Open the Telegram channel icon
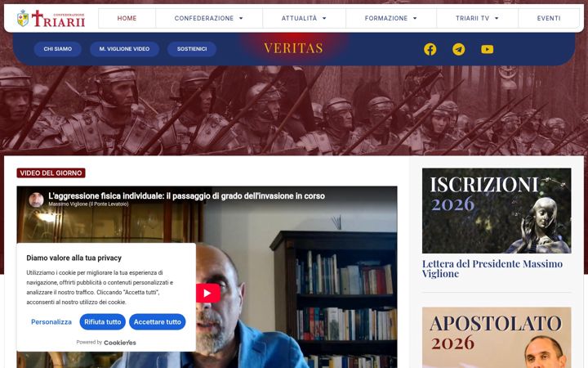This screenshot has height=368, width=588. (458, 49)
